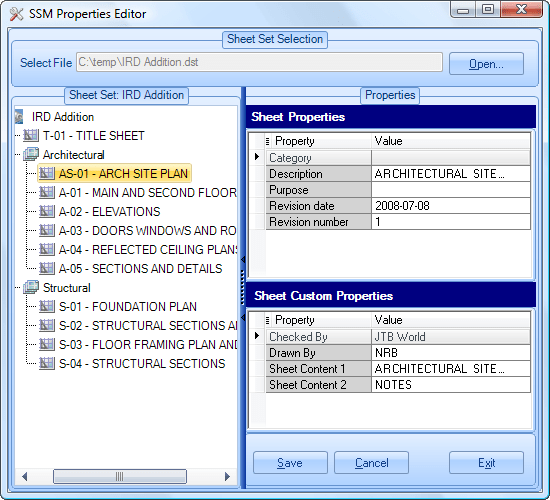The height and width of the screenshot is (500, 550).
Task: Click the T-01 TITLE SHEET sheet icon
Action: coord(31,135)
